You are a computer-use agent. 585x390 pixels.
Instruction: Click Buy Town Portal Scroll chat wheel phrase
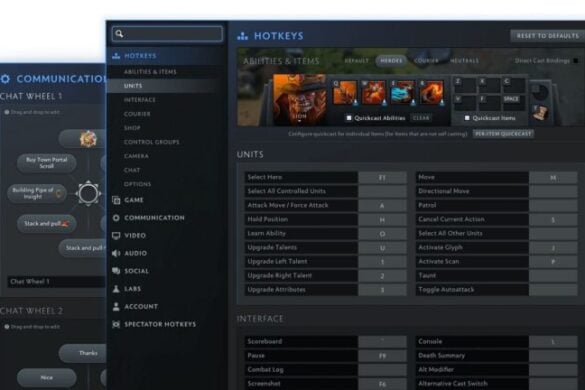tap(47, 163)
